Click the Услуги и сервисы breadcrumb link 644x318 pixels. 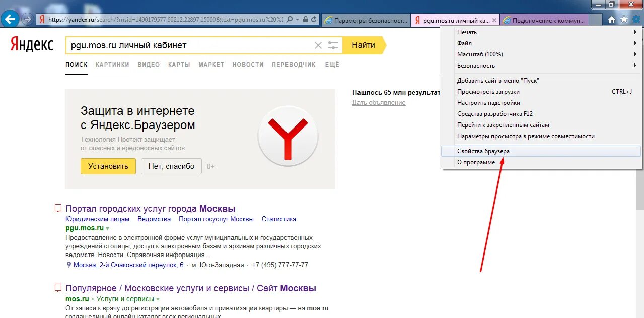tap(125, 299)
